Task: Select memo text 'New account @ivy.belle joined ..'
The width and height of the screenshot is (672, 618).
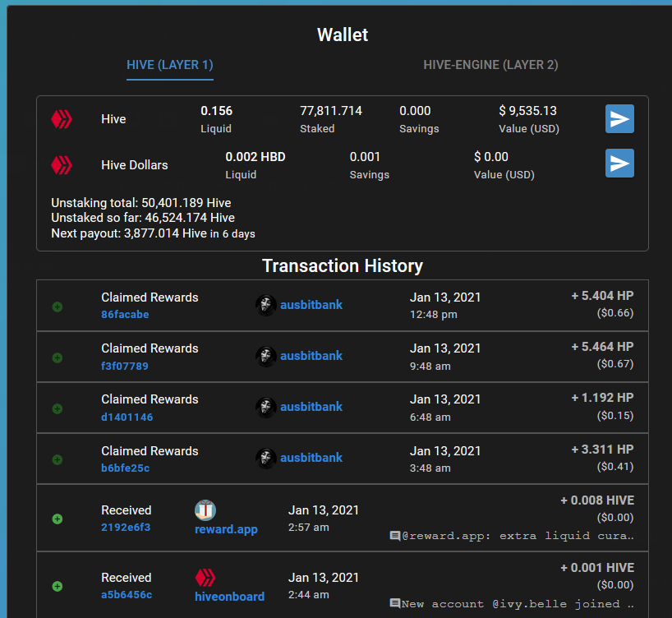Action: (x=518, y=604)
